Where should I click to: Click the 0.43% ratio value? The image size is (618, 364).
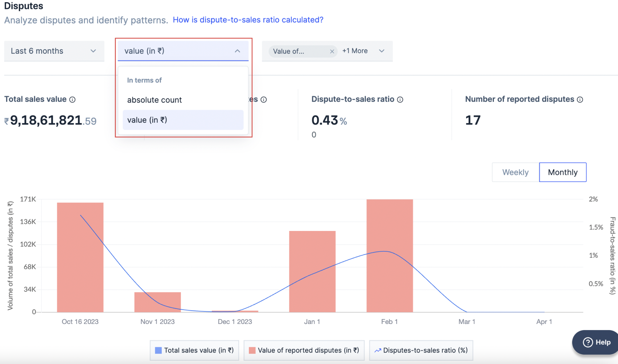[x=329, y=120]
